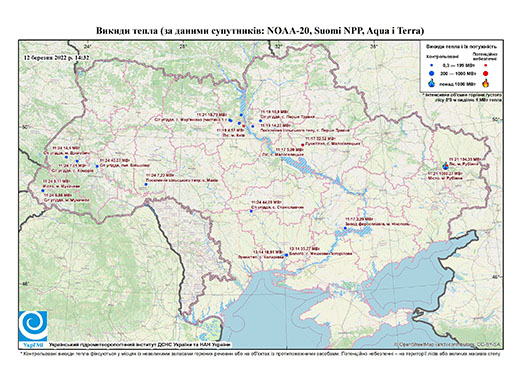Click the orange flame icon in the legend
The width and height of the screenshot is (520, 368).
486,83
